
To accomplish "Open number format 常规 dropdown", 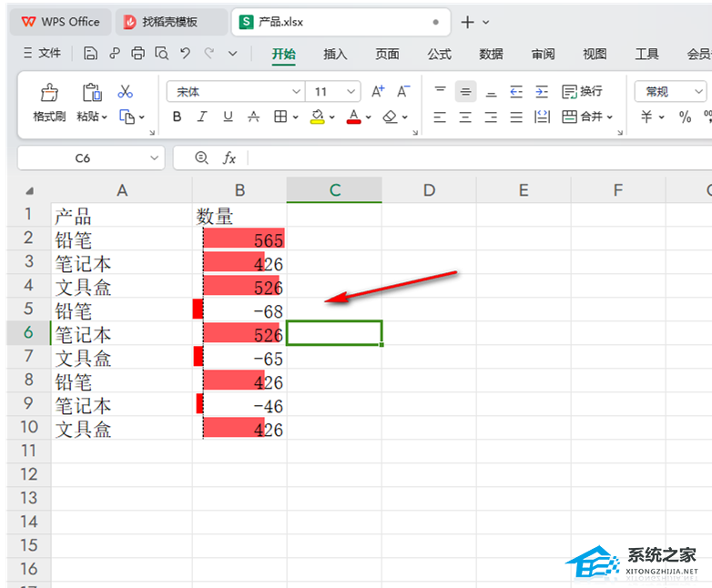I will pyautogui.click(x=699, y=92).
